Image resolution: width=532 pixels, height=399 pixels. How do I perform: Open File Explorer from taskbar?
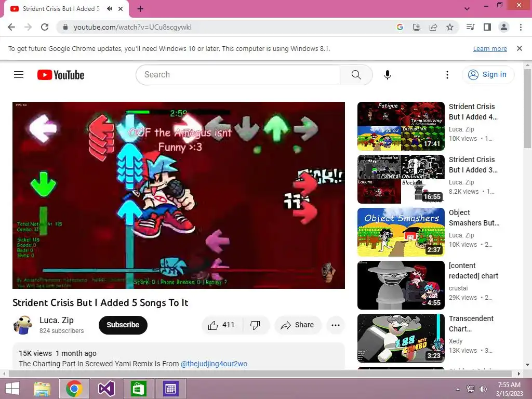click(x=42, y=389)
